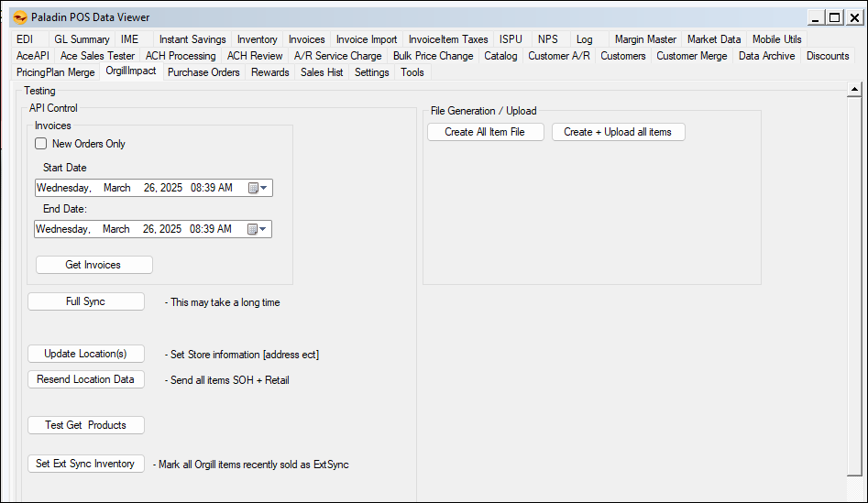The width and height of the screenshot is (868, 503).
Task: Switch to the ACH Processing tab
Action: click(181, 56)
